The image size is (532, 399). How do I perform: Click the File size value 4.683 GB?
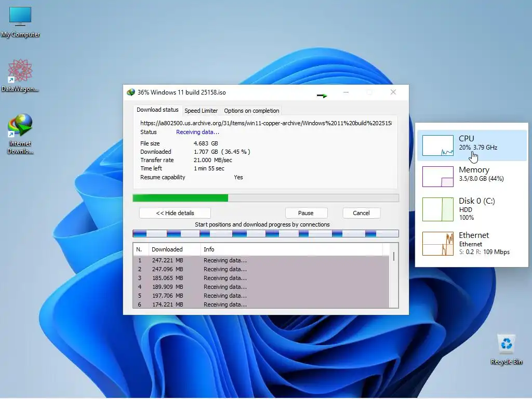206,143
